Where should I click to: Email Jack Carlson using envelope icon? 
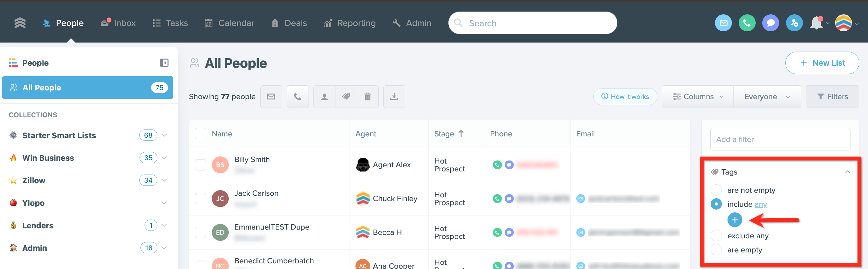click(580, 199)
